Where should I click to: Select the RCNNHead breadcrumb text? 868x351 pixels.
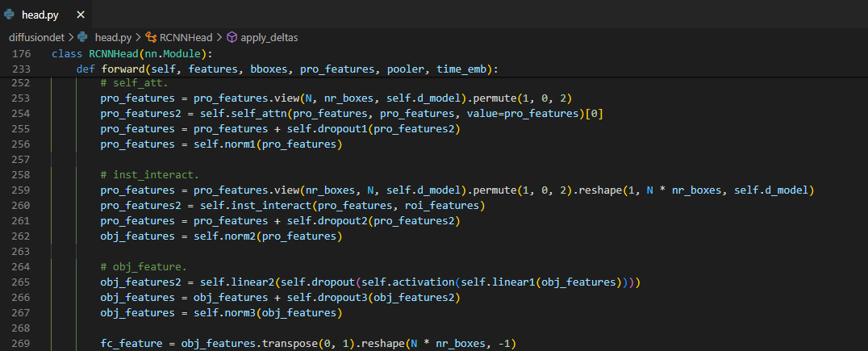188,37
